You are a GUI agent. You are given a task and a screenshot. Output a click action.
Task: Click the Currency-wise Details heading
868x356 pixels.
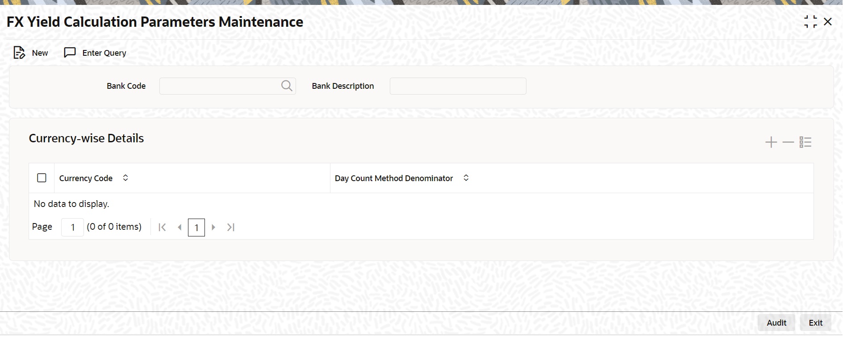86,138
